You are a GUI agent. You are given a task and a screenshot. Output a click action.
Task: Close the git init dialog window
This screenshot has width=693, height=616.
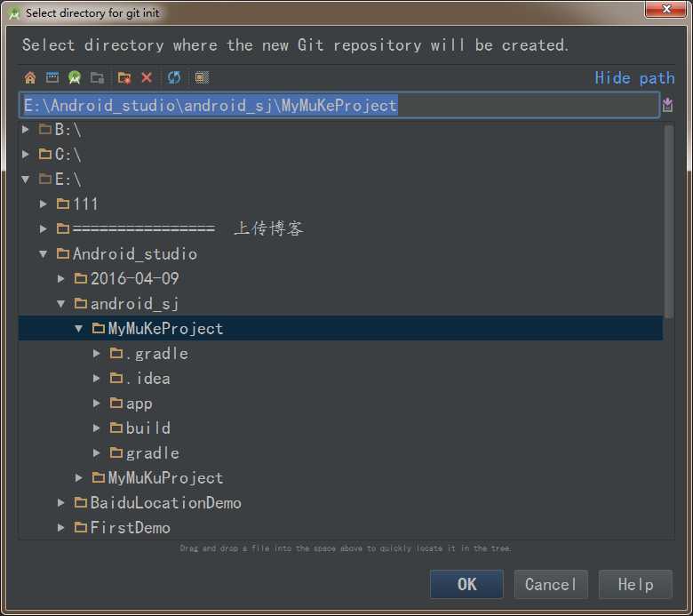coord(666,9)
